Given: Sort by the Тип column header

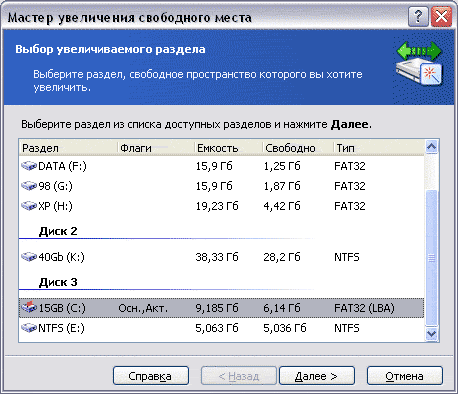Looking at the screenshot, I should coord(379,148).
